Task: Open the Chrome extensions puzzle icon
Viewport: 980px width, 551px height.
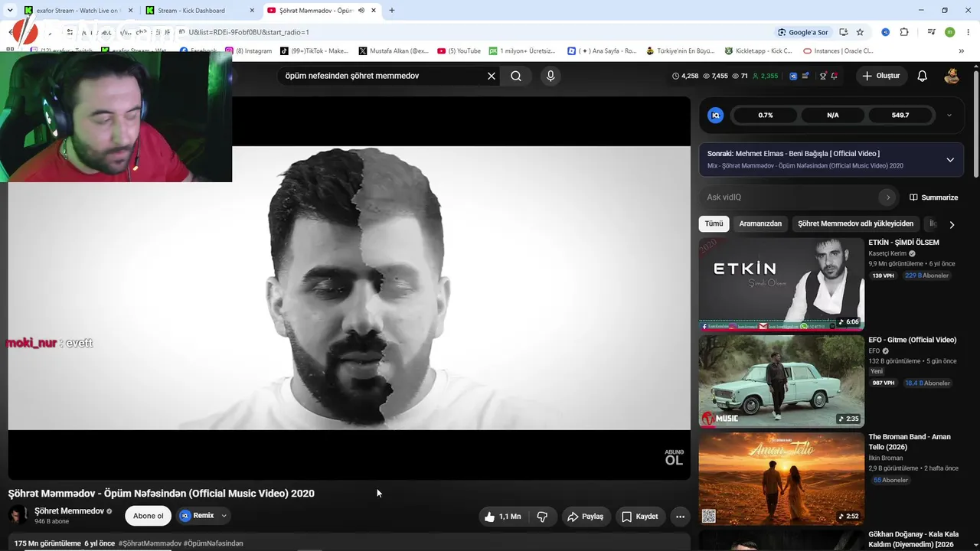Action: [904, 32]
